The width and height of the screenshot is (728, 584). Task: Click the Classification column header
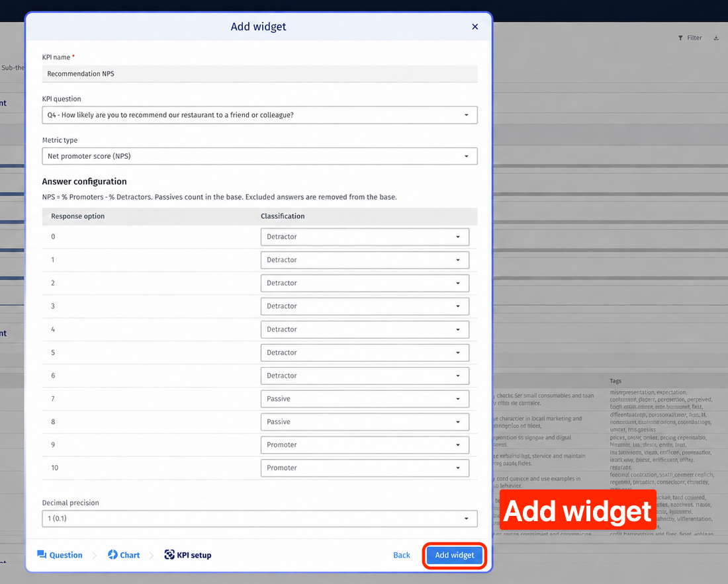283,216
